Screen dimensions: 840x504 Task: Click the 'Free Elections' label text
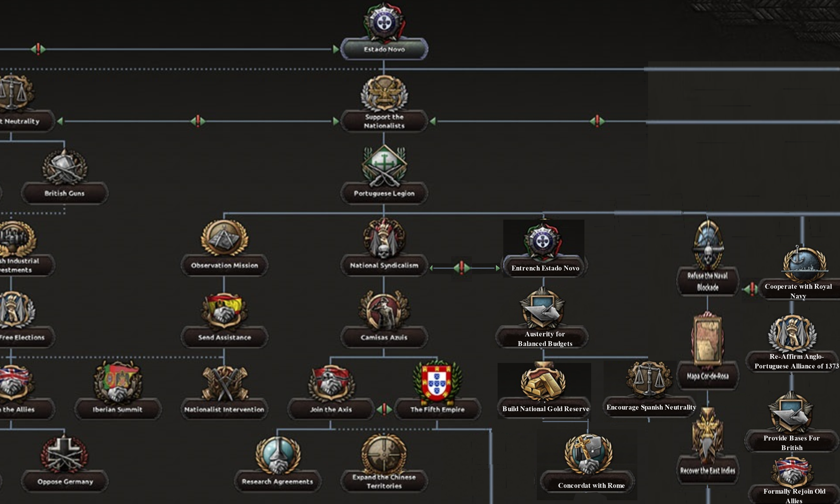[x=22, y=337]
